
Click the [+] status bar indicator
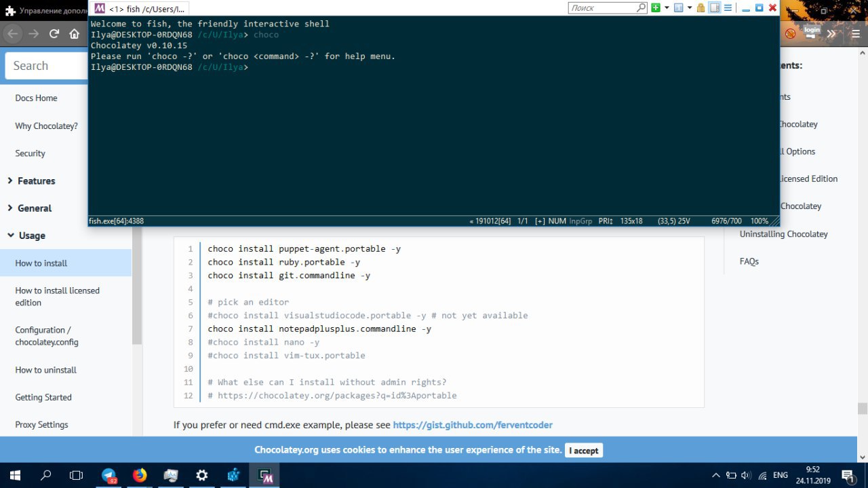[x=540, y=221]
